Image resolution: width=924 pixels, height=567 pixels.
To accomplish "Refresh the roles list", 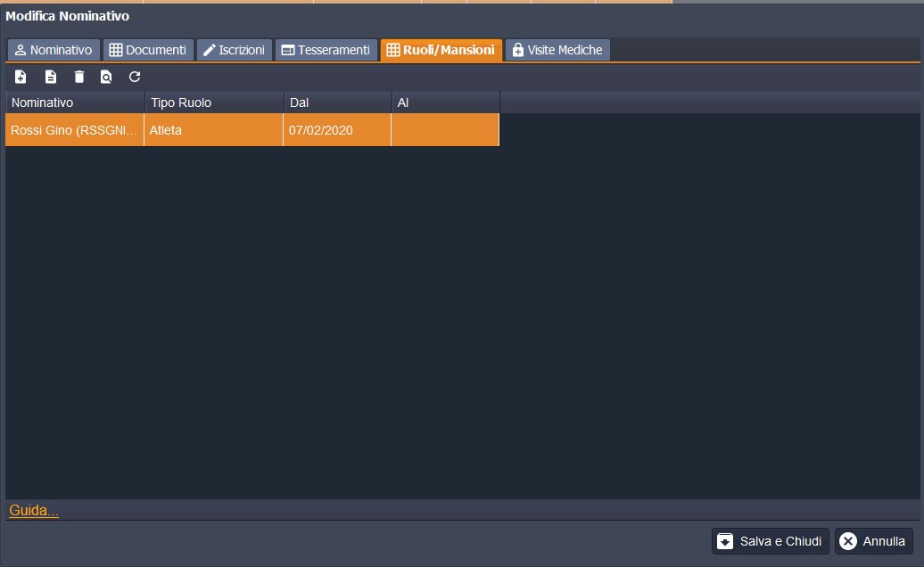I will pos(135,77).
